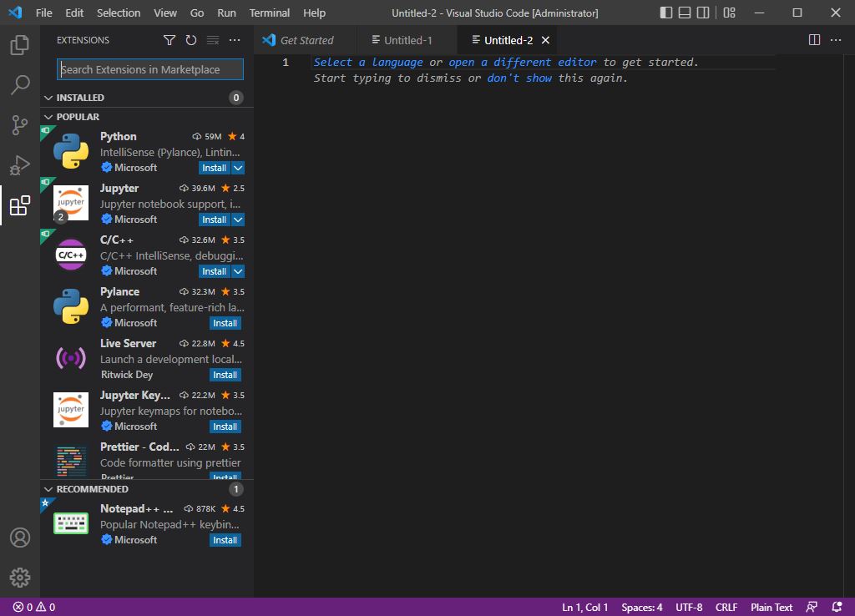Install the Notepad++ keymap extension
The image size is (855, 616).
[x=225, y=540]
